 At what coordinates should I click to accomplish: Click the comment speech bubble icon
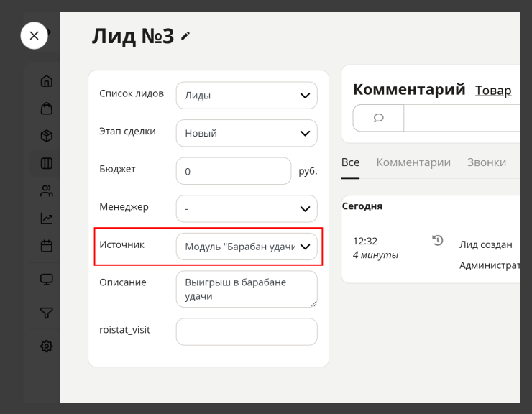(378, 118)
